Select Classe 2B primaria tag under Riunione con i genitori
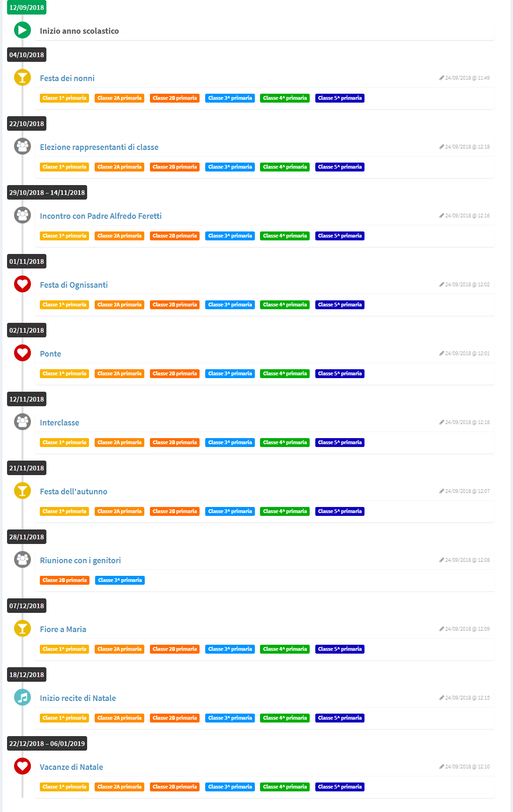This screenshot has height=812, width=513. 65,580
